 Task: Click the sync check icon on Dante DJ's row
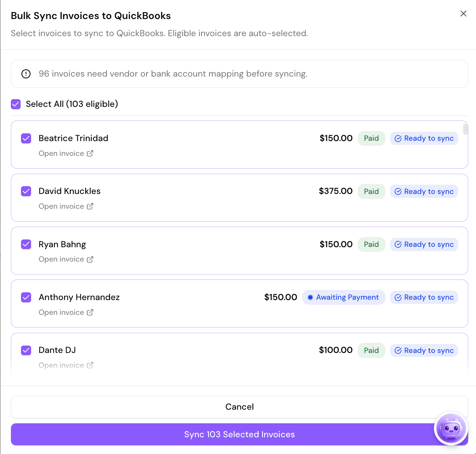398,350
